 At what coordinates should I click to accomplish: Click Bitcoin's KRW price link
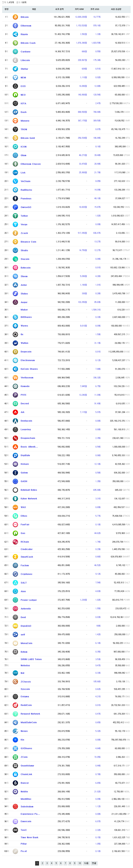click(x=81, y=17)
